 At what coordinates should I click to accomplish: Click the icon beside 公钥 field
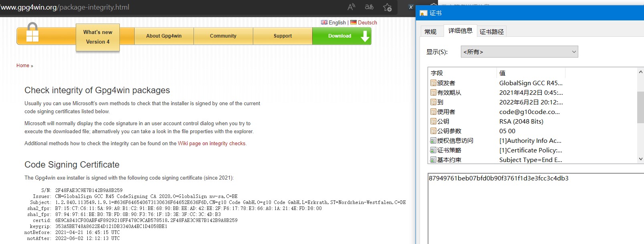tap(433, 121)
